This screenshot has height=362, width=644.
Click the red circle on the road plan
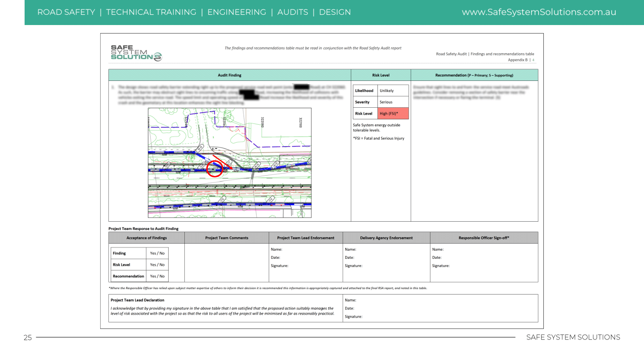click(x=215, y=169)
